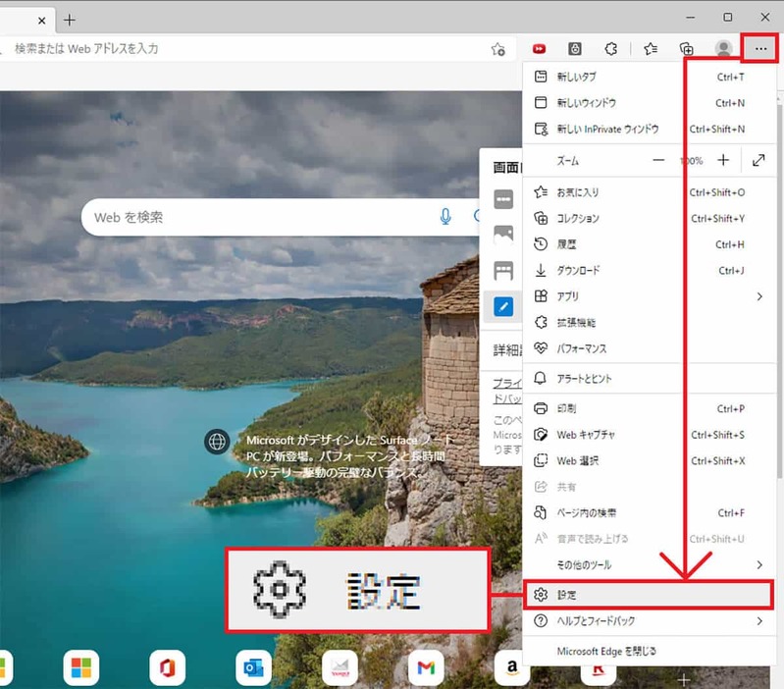Choose Web 選択 menu item
The image size is (784, 689).
click(649, 460)
